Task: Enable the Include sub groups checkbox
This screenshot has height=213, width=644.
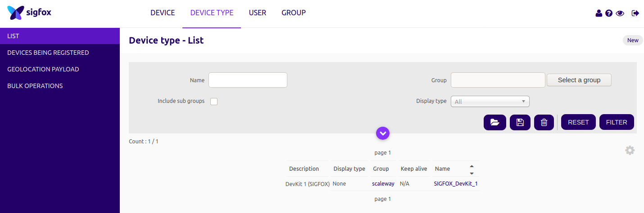Action: pos(214,102)
